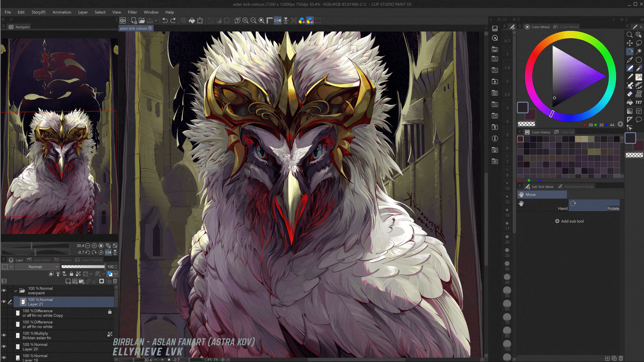Select the Hand sub tool
This screenshot has width=644, height=362.
542,205
